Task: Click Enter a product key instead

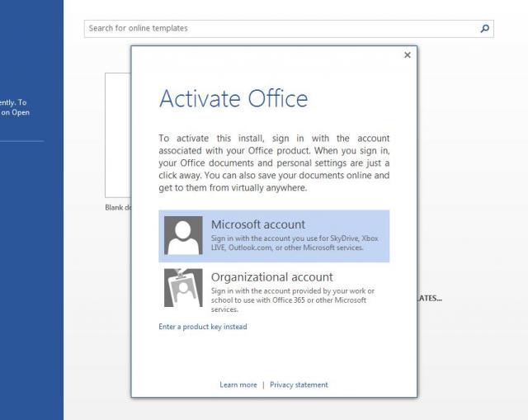Action: click(203, 327)
